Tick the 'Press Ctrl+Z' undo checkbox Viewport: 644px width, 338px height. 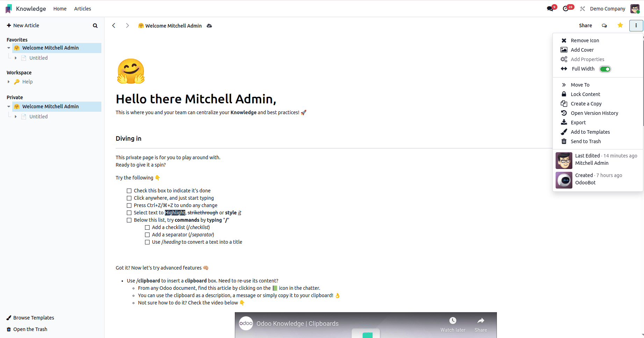(x=129, y=205)
